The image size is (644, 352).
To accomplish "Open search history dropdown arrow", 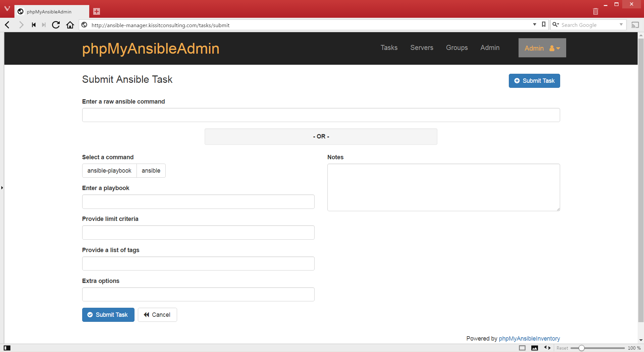I will pyautogui.click(x=621, y=24).
